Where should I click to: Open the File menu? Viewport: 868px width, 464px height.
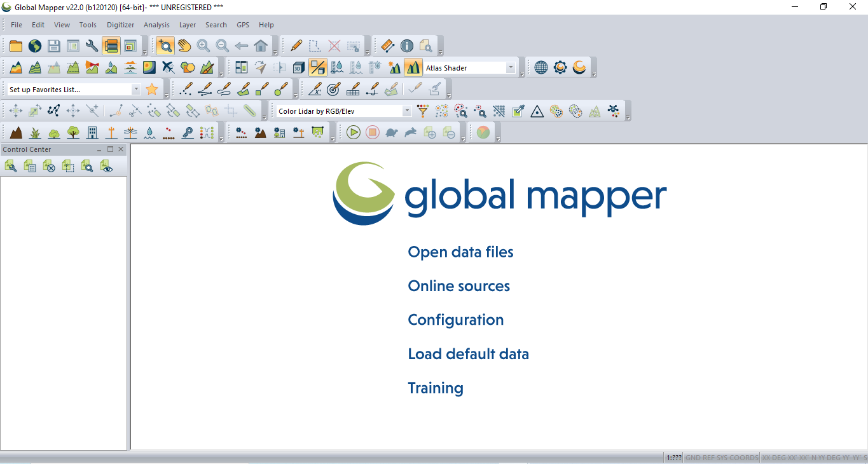click(x=17, y=25)
